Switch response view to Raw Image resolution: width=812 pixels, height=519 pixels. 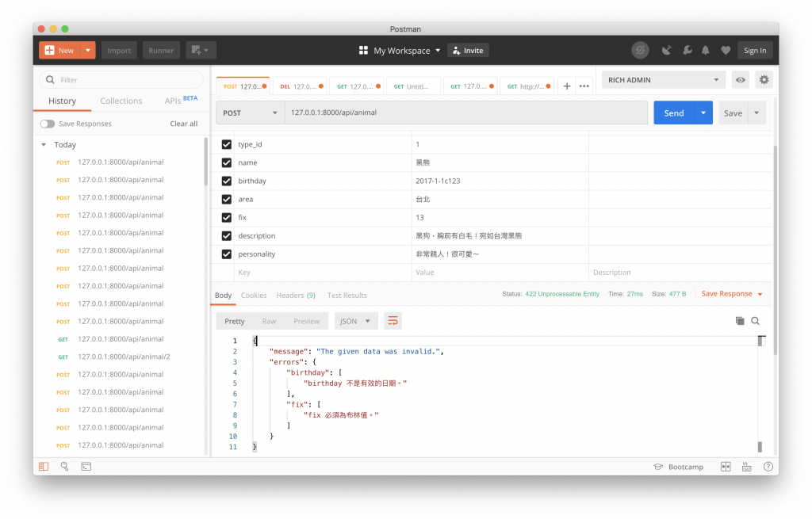[x=269, y=322]
